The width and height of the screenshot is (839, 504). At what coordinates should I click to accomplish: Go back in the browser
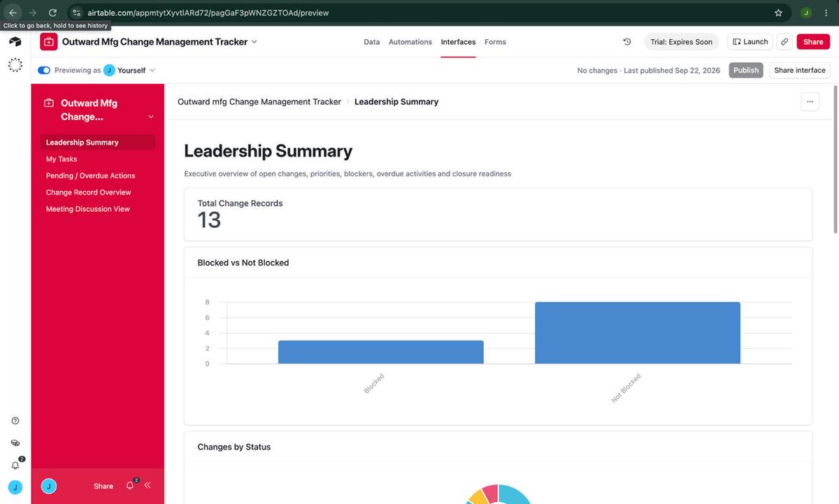pos(13,13)
